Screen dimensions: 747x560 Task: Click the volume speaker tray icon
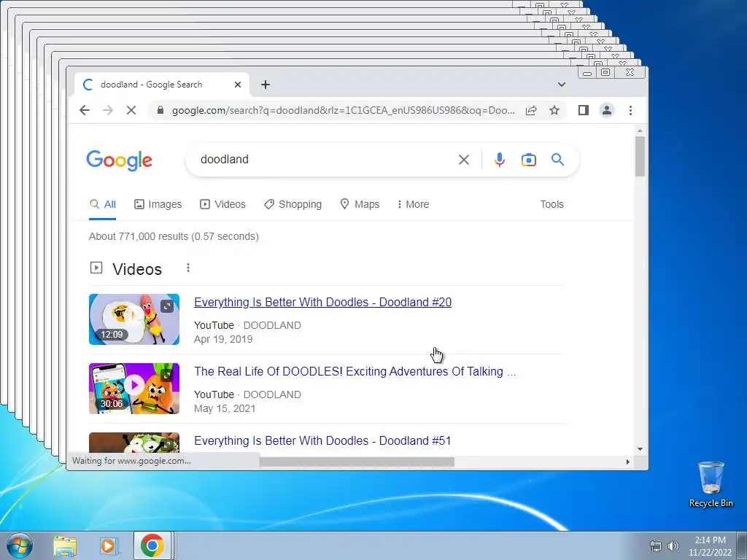click(673, 546)
